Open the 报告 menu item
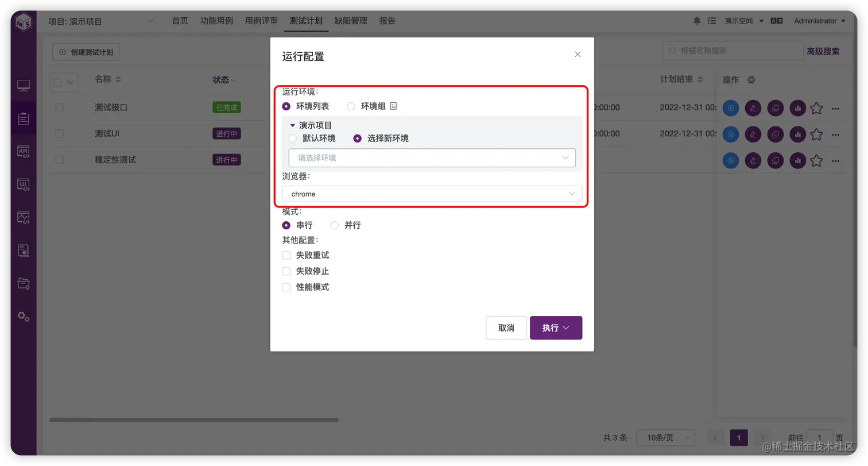The height and width of the screenshot is (466, 868). click(x=387, y=21)
